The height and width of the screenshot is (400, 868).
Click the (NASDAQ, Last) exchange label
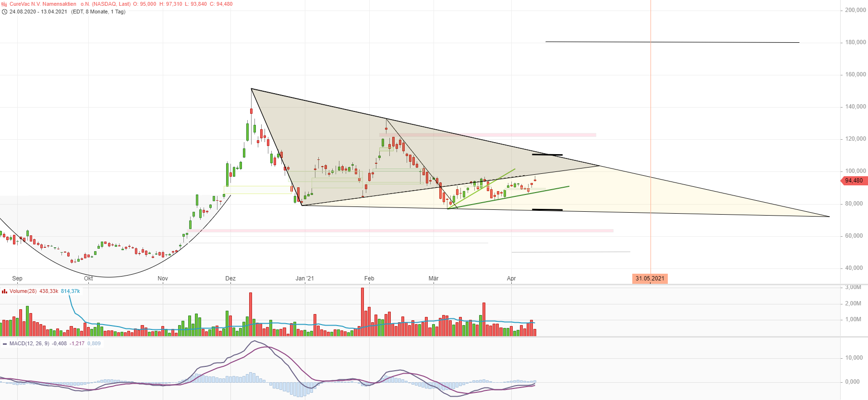[x=111, y=4]
